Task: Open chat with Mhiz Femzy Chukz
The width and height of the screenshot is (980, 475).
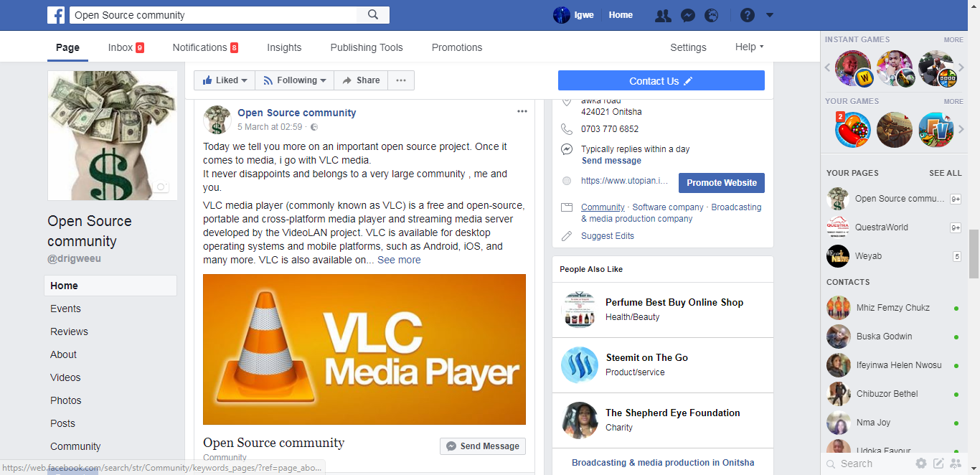Action: 894,308
